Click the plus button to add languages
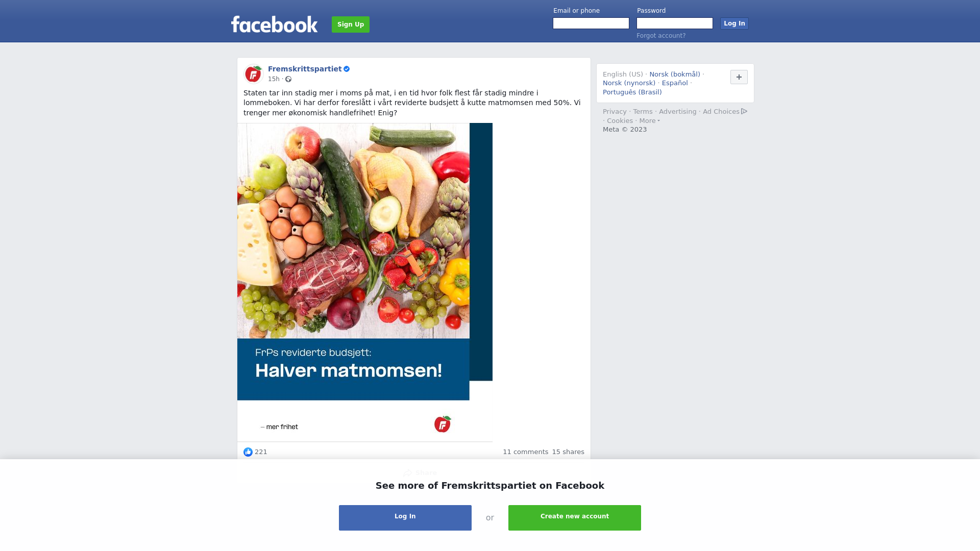This screenshot has height=551, width=980. (x=739, y=77)
